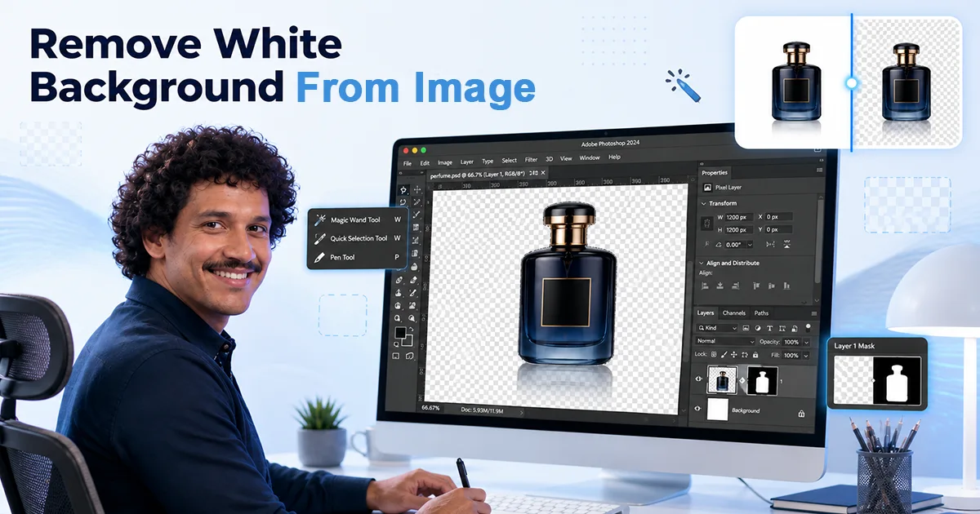The width and height of the screenshot is (980, 514).
Task: Open the Filter menu
Action: (531, 159)
